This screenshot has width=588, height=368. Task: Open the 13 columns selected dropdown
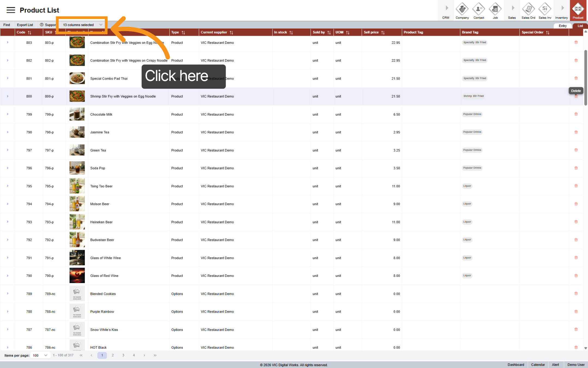point(81,25)
